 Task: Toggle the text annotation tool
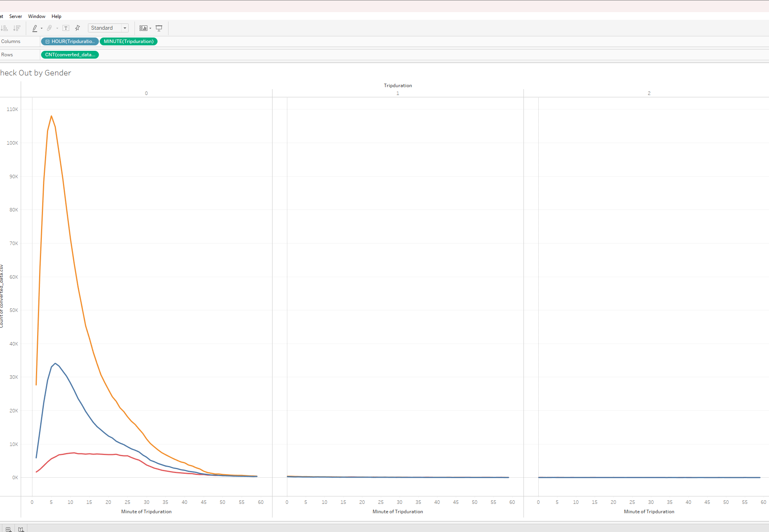point(66,28)
